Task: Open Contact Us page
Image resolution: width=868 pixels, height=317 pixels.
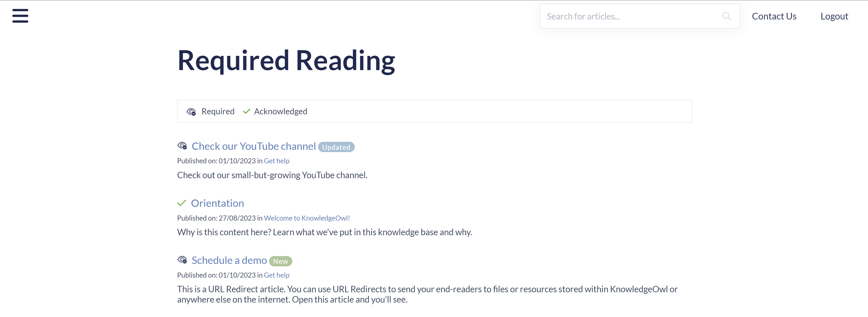Action: (x=774, y=16)
